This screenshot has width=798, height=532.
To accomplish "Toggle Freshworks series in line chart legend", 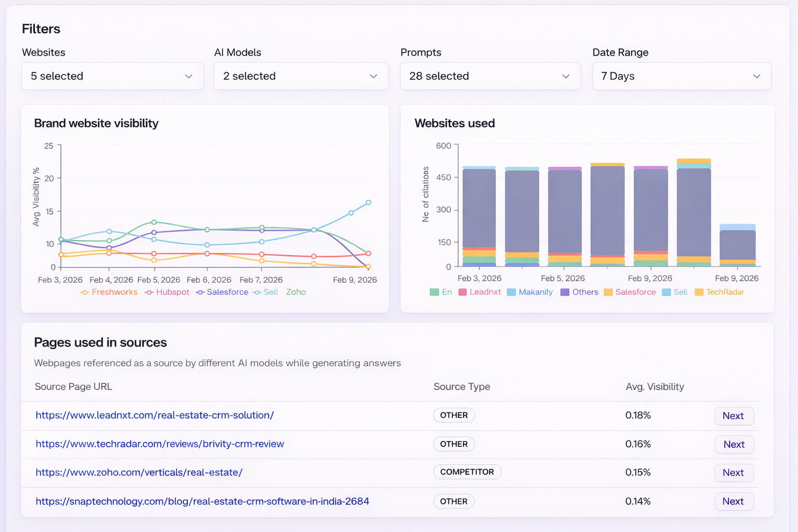I will tap(109, 292).
